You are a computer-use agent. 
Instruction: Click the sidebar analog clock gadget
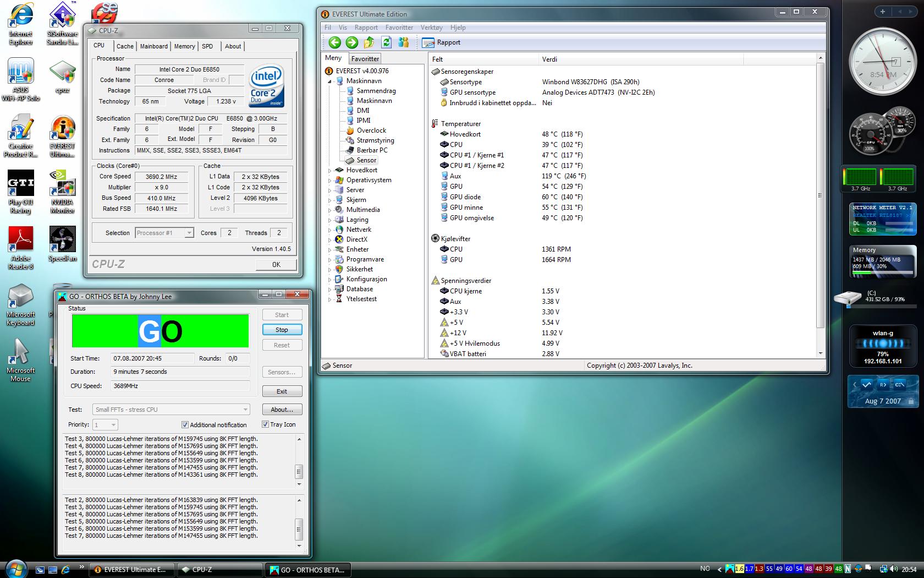coord(883,62)
